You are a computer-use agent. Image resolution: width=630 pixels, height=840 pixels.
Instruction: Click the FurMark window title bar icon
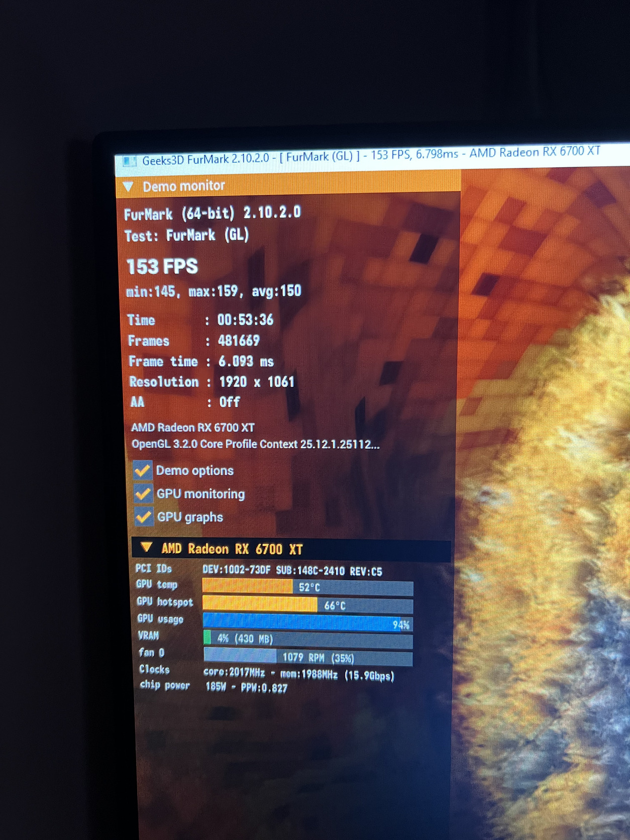click(x=129, y=161)
